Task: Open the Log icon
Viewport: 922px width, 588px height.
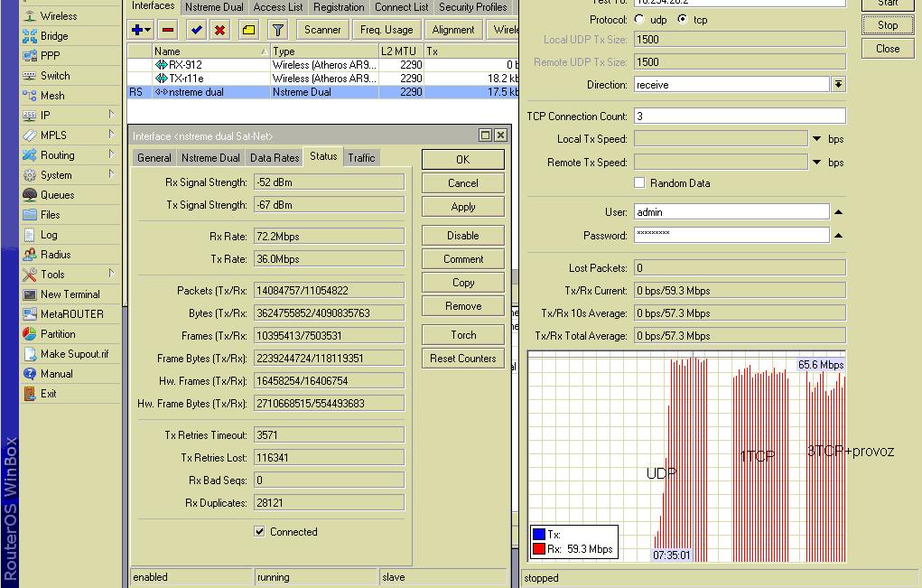Action: [30, 235]
